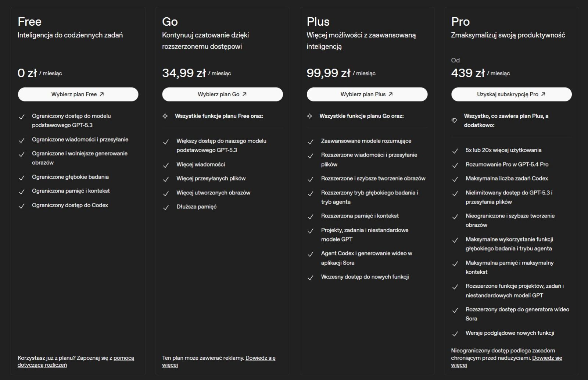Image resolution: width=588 pixels, height=380 pixels.
Task: Click checkmark beside "Wersje podglądowe nowych funkcji"
Action: pyautogui.click(x=455, y=334)
